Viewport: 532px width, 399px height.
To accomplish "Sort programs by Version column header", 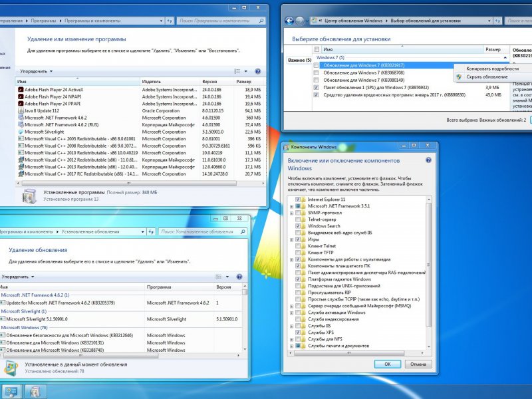I will coord(217,81).
